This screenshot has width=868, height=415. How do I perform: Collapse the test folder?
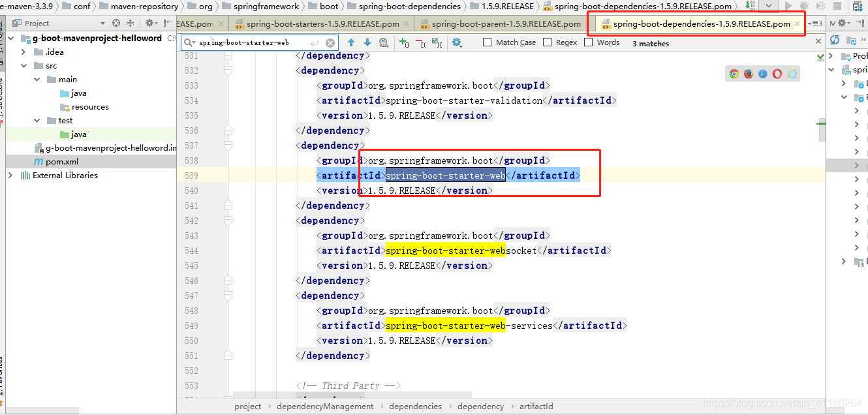coord(37,121)
